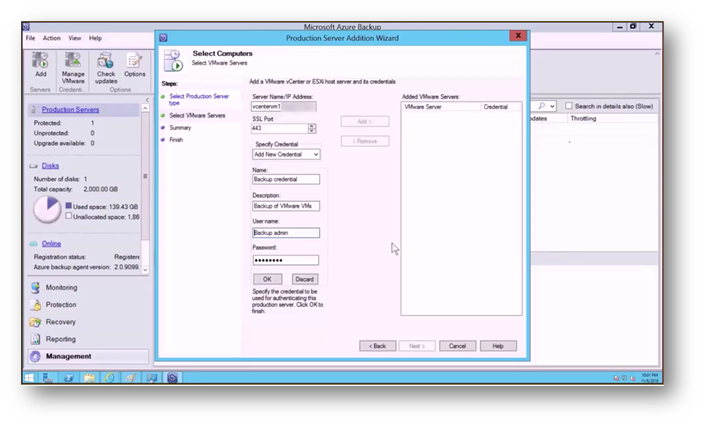This screenshot has width=706, height=428.
Task: Click the Password input field
Action: coord(285,260)
